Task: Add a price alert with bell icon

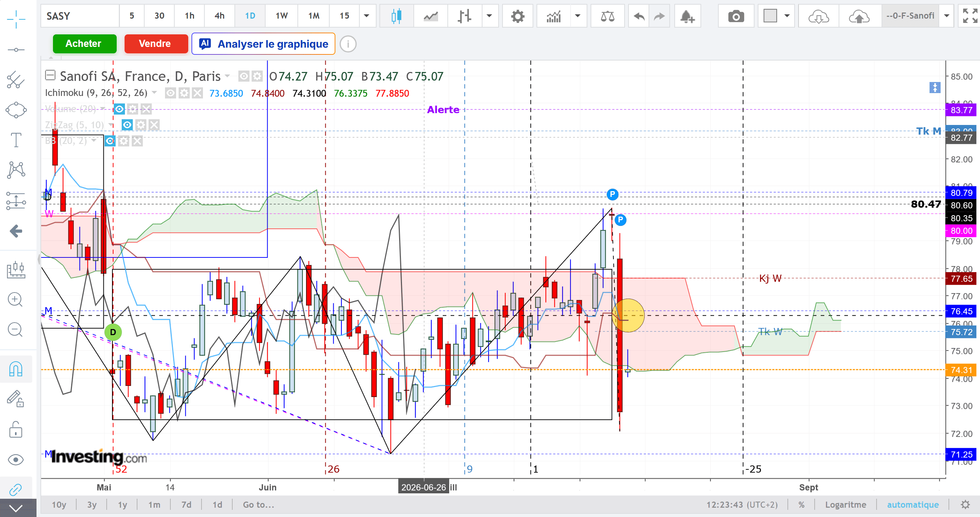Action: pos(688,16)
